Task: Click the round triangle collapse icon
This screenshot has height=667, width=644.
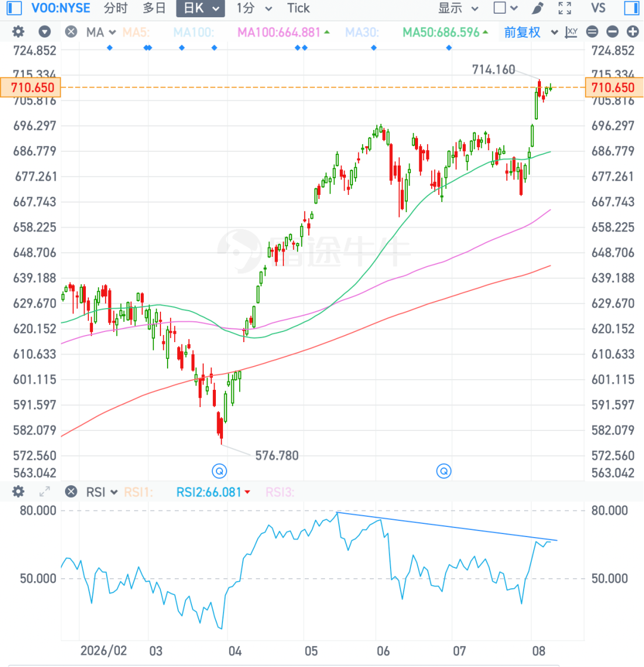Action: pyautogui.click(x=45, y=32)
